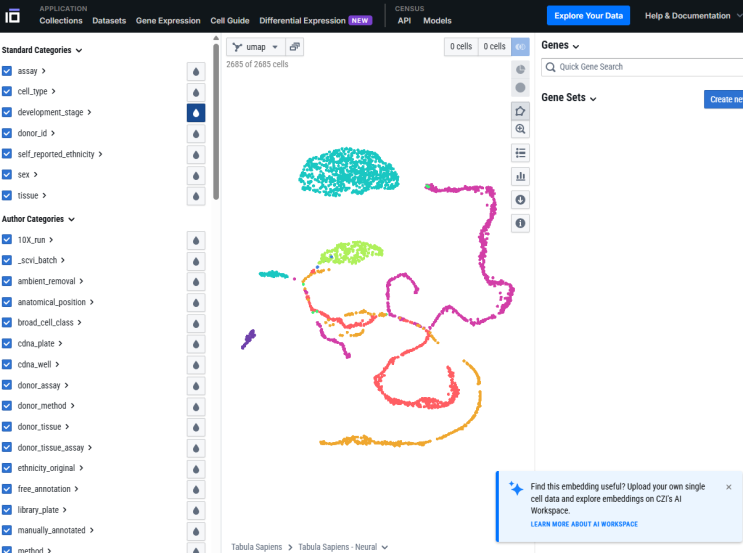743x553 pixels.
Task: Collapse the Genes section
Action: pos(560,45)
